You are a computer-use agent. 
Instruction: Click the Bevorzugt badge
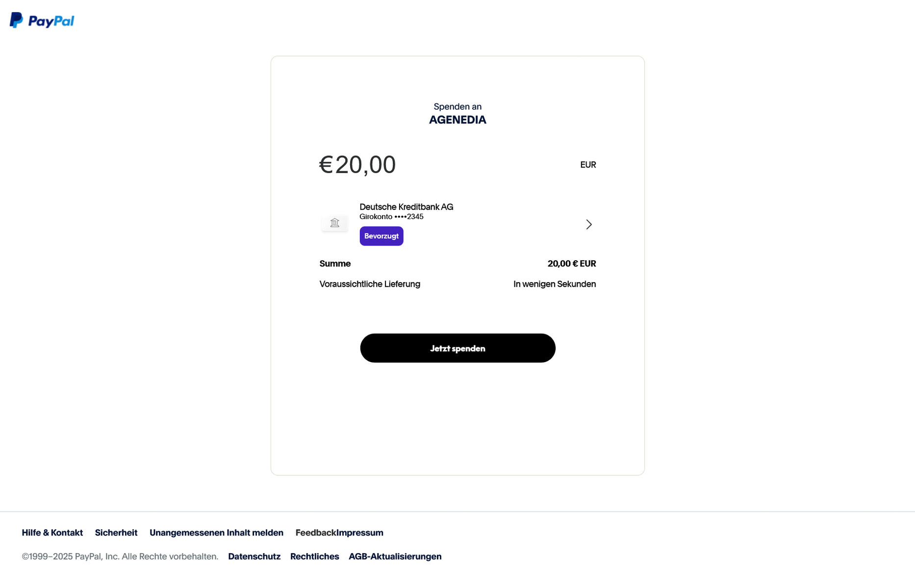381,236
